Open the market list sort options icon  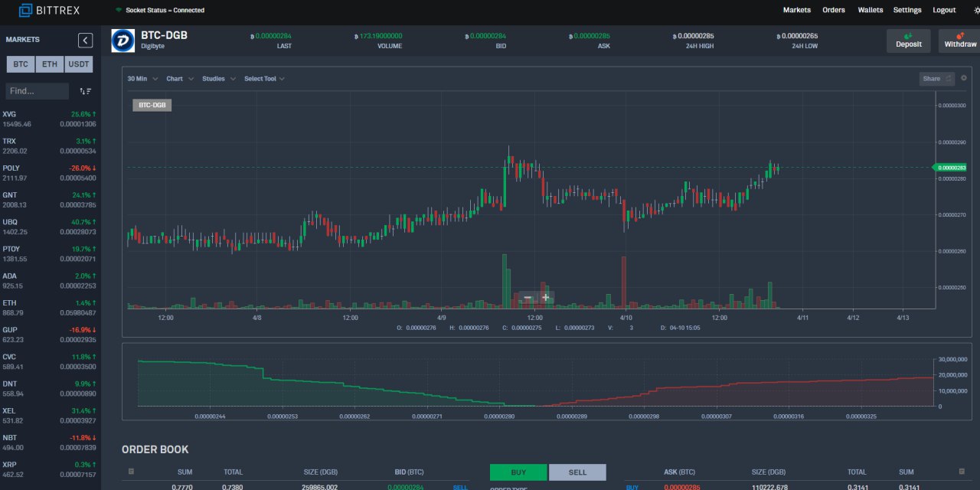[x=85, y=91]
